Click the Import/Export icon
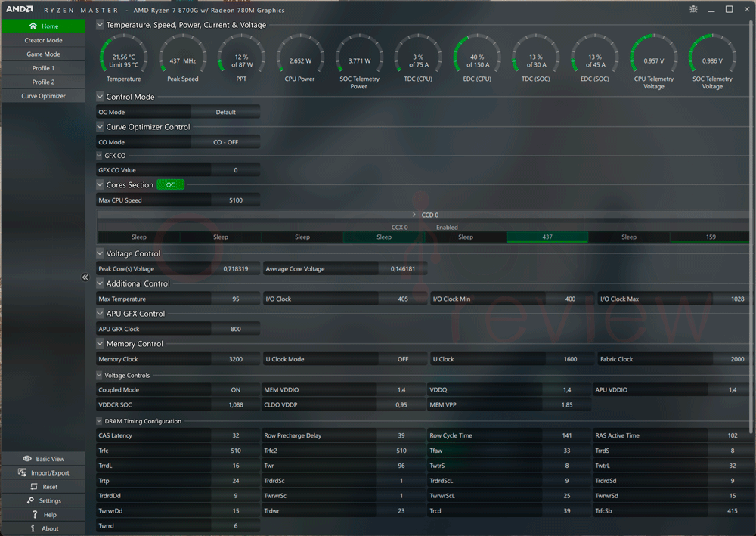 pos(22,472)
